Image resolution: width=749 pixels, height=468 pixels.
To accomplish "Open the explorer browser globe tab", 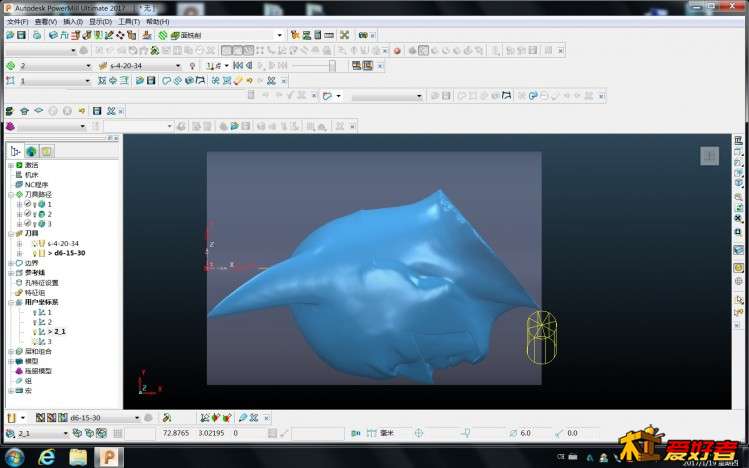I will click(x=31, y=151).
